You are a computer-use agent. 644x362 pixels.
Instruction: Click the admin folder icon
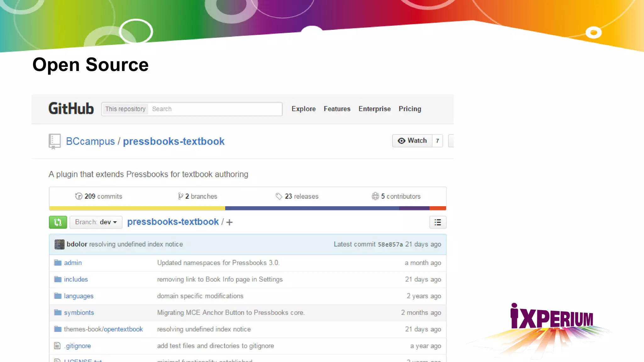[x=58, y=263]
